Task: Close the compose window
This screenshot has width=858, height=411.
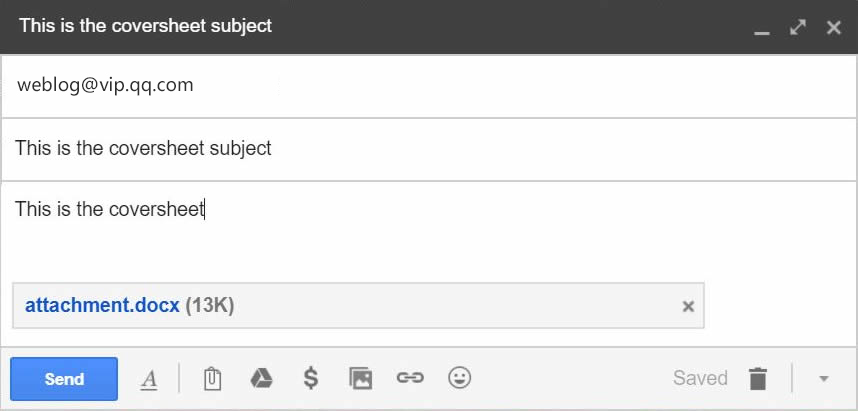Action: pyautogui.click(x=833, y=27)
